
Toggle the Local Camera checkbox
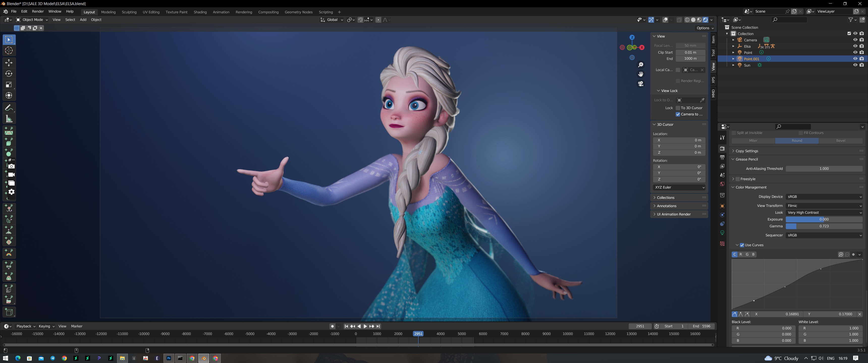point(678,70)
